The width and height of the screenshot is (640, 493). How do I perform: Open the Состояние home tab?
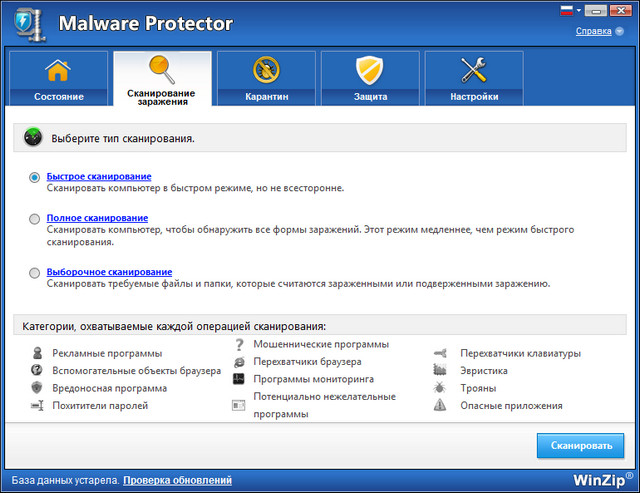tap(59, 78)
